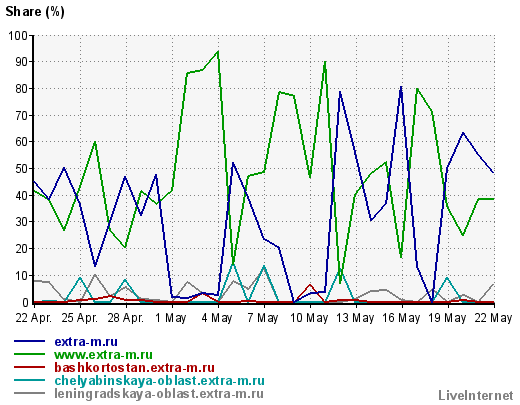Click the green peak near 4 May
Image resolution: width=520 pixels, height=405 pixels.
click(218, 52)
